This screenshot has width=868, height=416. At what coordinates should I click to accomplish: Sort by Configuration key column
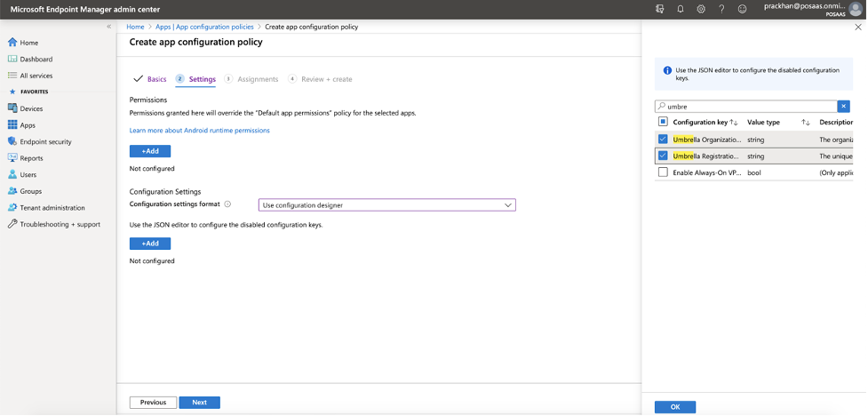[x=705, y=123]
